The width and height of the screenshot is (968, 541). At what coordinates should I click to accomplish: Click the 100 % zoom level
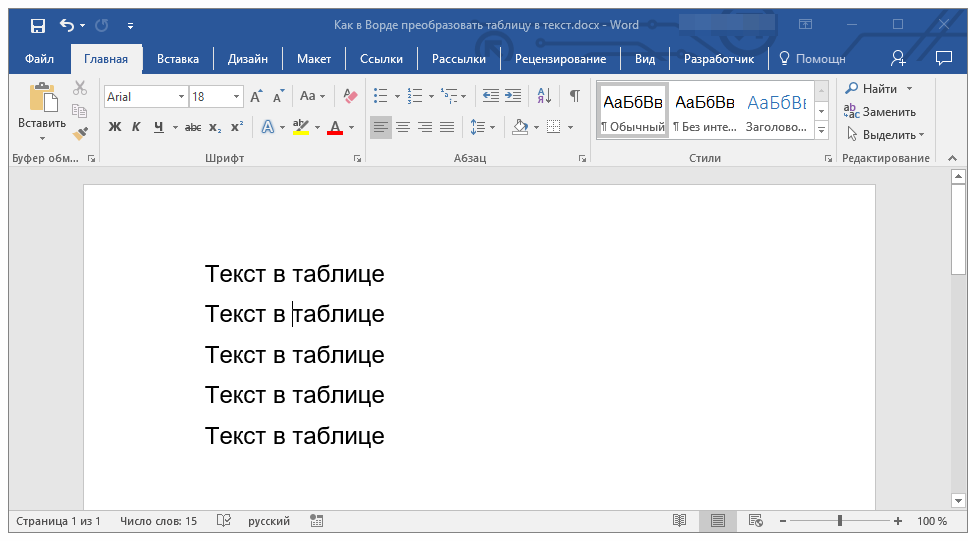932,521
